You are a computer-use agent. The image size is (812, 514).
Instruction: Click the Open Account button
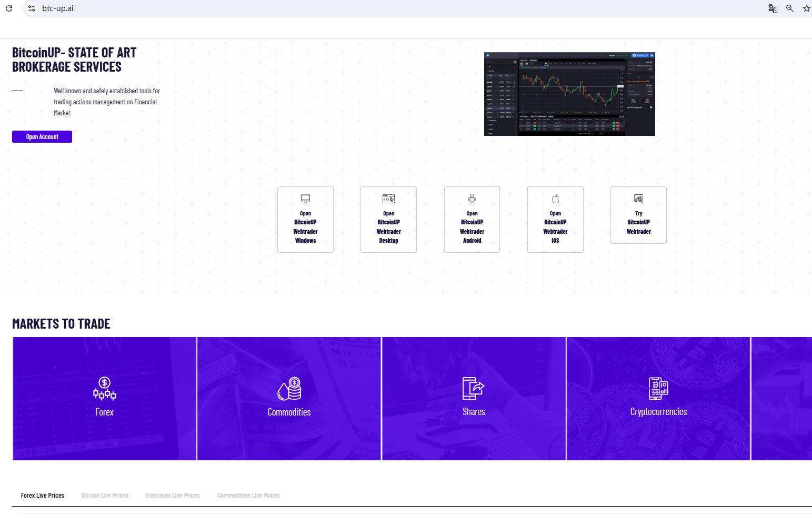[x=42, y=137]
